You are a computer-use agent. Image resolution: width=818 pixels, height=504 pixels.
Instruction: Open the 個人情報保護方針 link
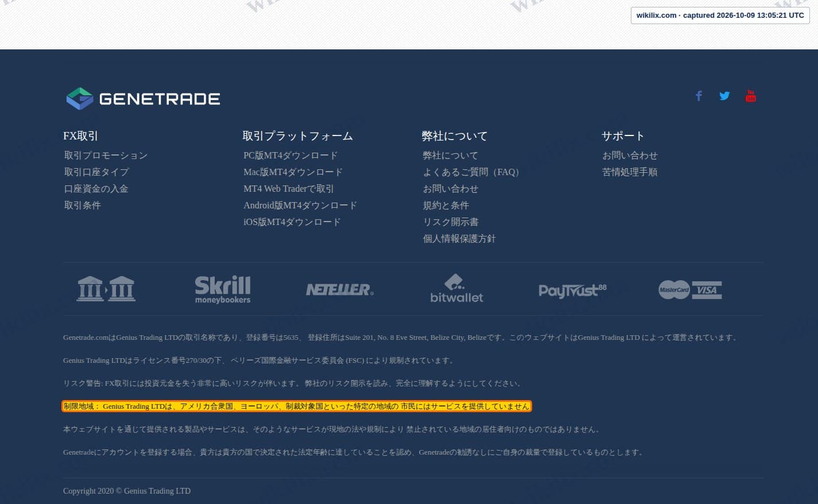point(459,239)
